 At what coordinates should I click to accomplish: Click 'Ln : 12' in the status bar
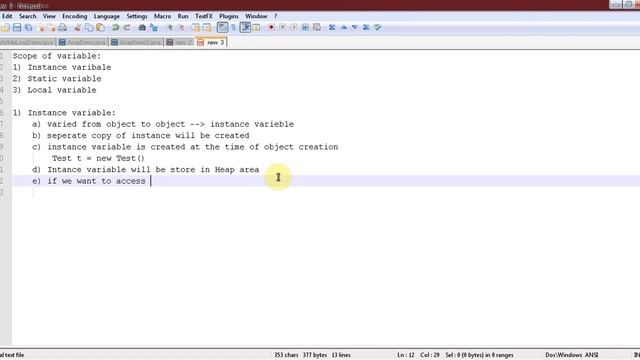(406, 355)
